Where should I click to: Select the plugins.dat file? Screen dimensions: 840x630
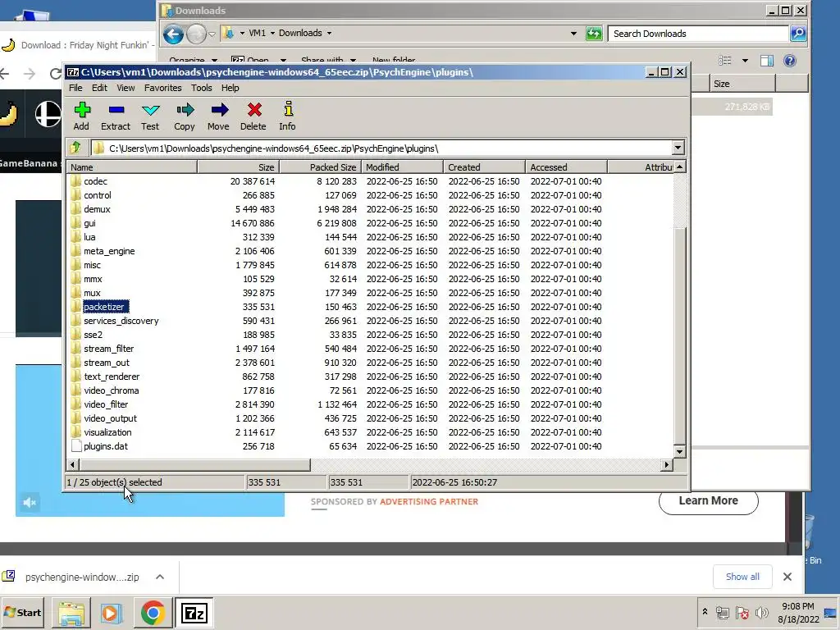point(106,446)
